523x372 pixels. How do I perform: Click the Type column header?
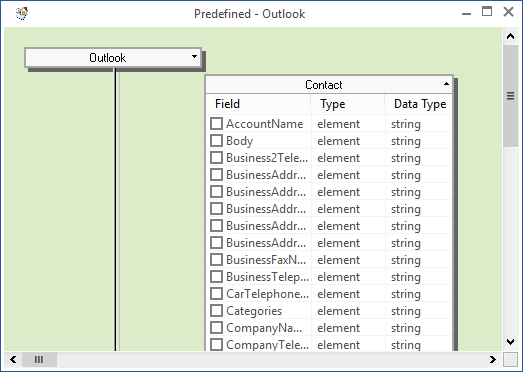348,104
